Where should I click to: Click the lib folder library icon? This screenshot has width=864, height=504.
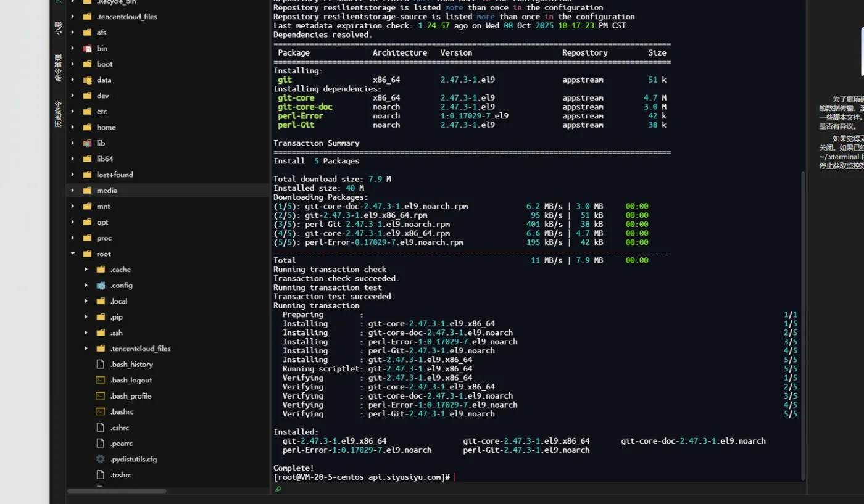[87, 143]
